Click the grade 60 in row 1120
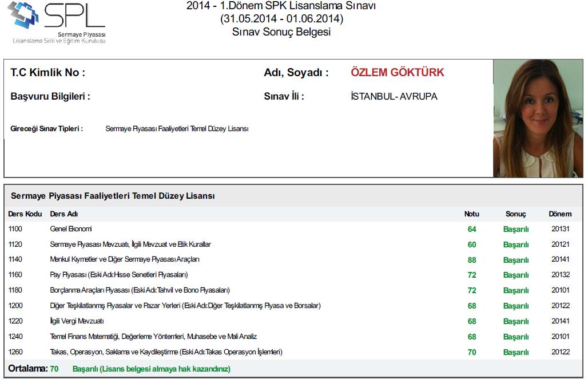The width and height of the screenshot is (588, 383). (472, 245)
